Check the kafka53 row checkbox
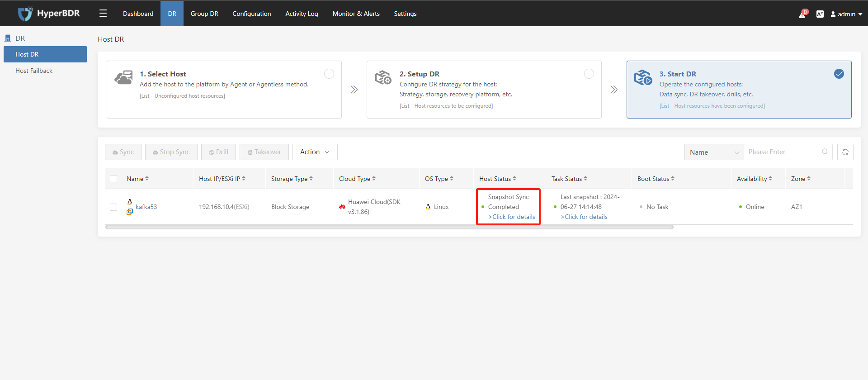 pos(113,207)
